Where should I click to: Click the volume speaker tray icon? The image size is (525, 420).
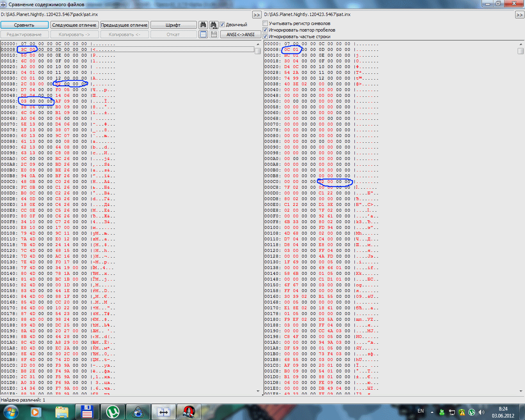482,412
